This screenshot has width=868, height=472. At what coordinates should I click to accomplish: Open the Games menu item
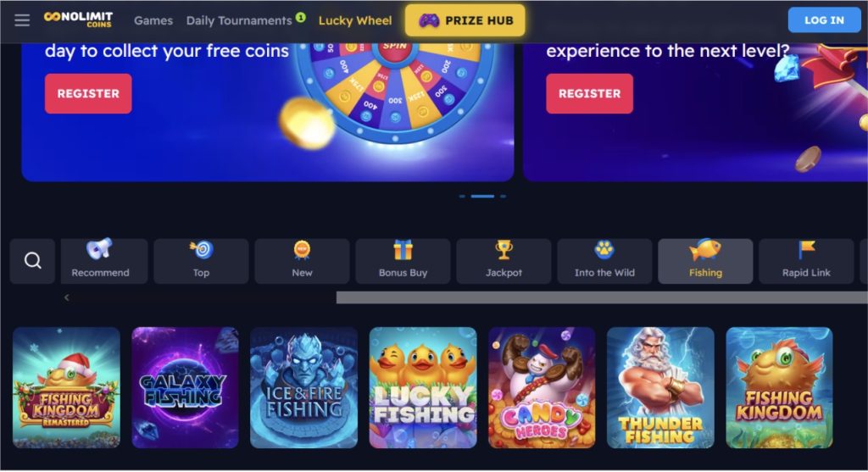click(153, 20)
